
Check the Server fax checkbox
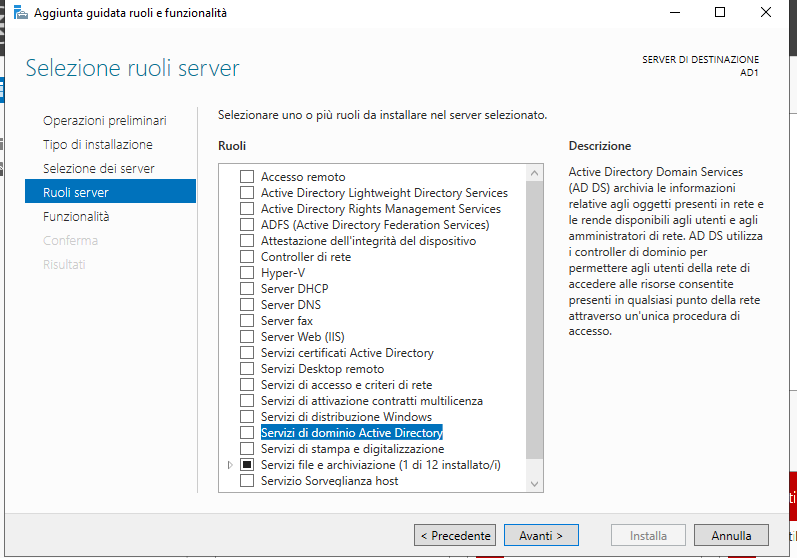tap(247, 321)
